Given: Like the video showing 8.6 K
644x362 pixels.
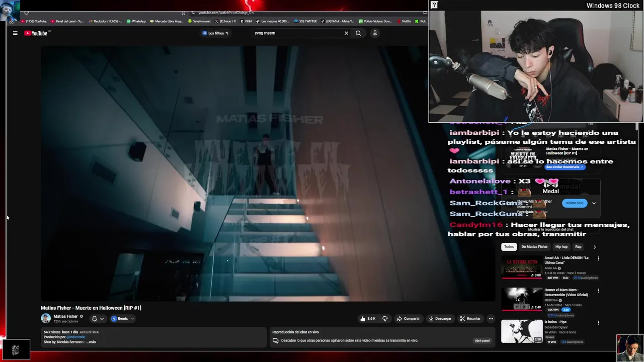Looking at the screenshot, I should tap(368, 318).
